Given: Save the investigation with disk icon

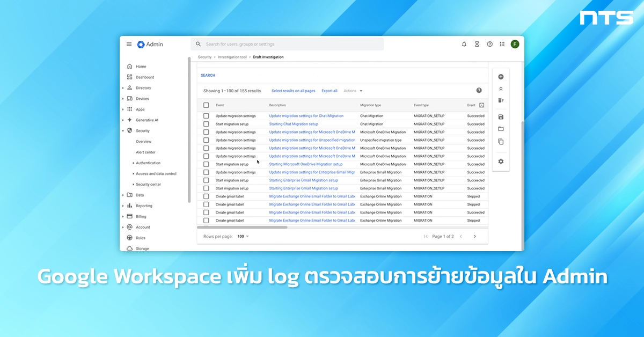Looking at the screenshot, I should [501, 117].
